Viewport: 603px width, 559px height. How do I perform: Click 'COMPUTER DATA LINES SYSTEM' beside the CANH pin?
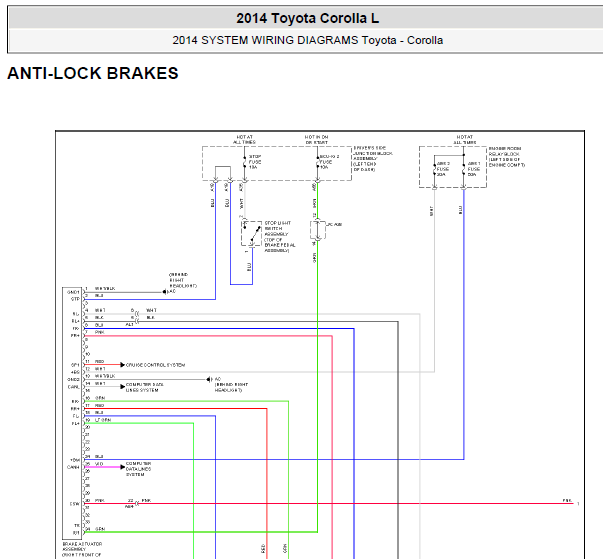tap(138, 469)
